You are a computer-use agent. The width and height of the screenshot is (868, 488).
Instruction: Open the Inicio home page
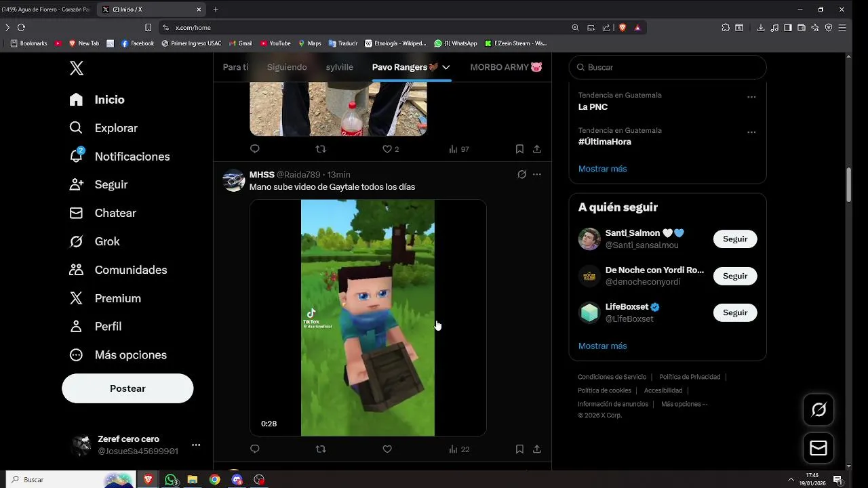tap(97, 100)
